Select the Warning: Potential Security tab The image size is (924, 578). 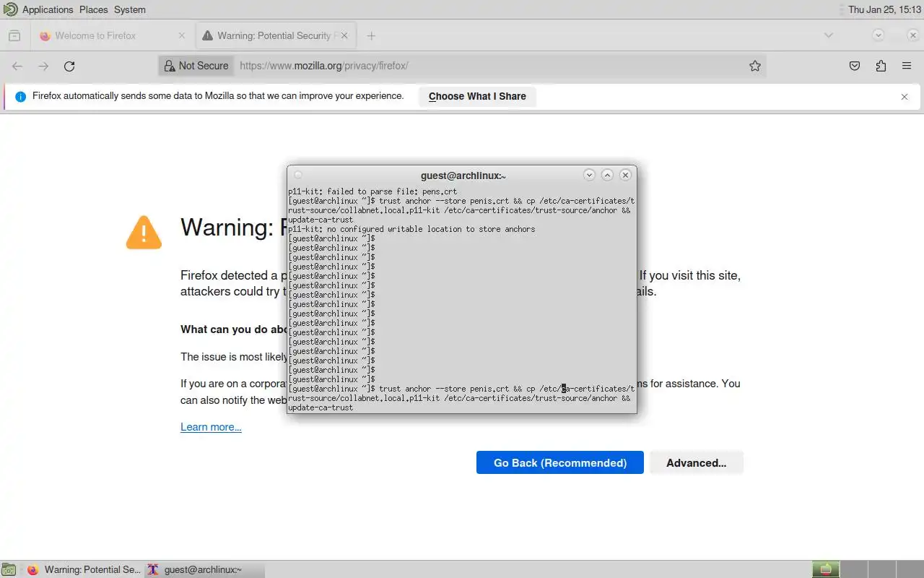point(274,35)
